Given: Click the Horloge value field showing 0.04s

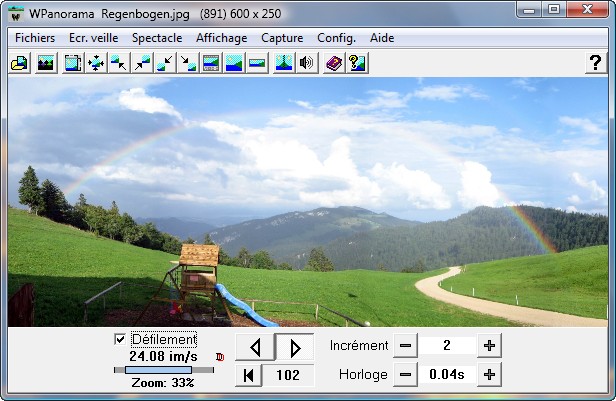Looking at the screenshot, I should (447, 375).
